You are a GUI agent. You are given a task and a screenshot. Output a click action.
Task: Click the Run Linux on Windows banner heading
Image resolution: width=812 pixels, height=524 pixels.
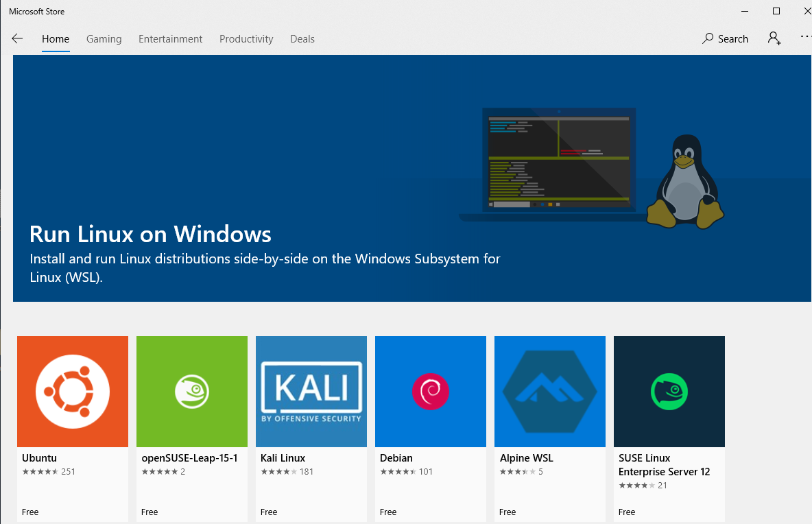(x=150, y=234)
